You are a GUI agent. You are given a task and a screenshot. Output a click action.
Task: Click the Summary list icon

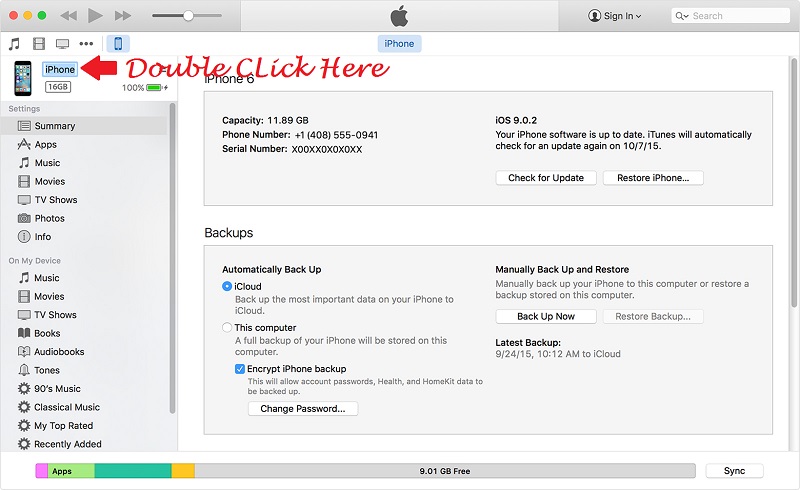tap(24, 126)
